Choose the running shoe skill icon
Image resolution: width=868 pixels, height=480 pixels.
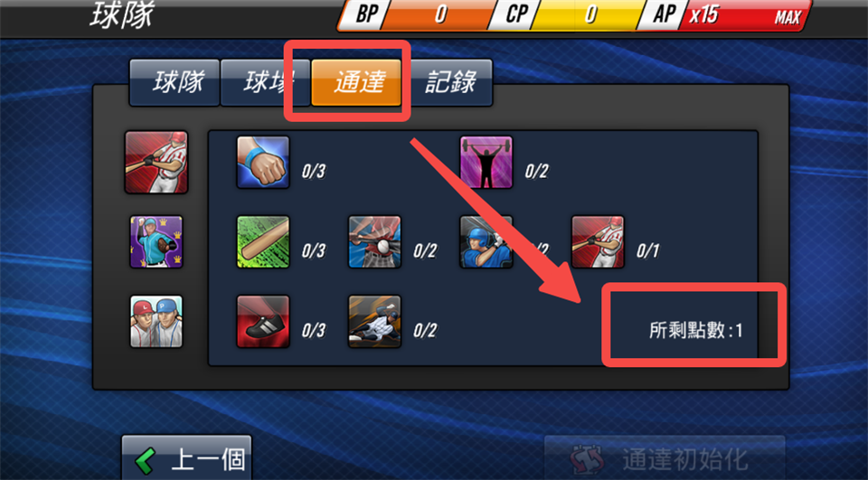[263, 321]
